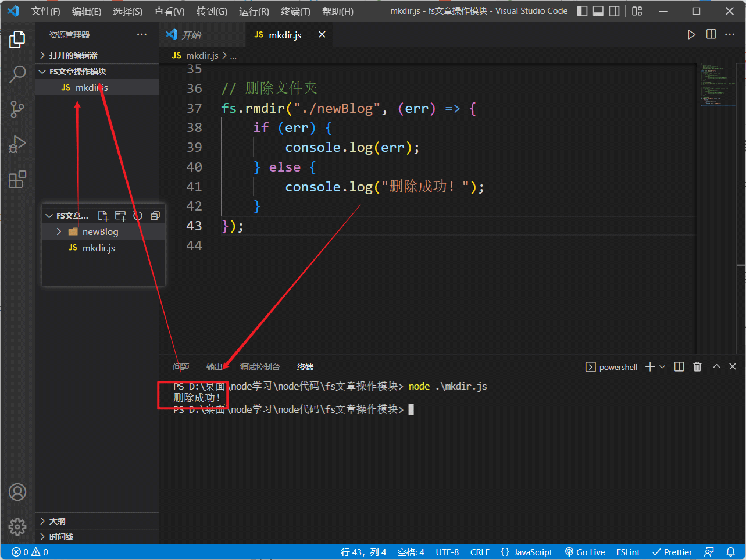746x560 pixels.
Task: Open the Explorer view in activity bar
Action: [x=17, y=40]
